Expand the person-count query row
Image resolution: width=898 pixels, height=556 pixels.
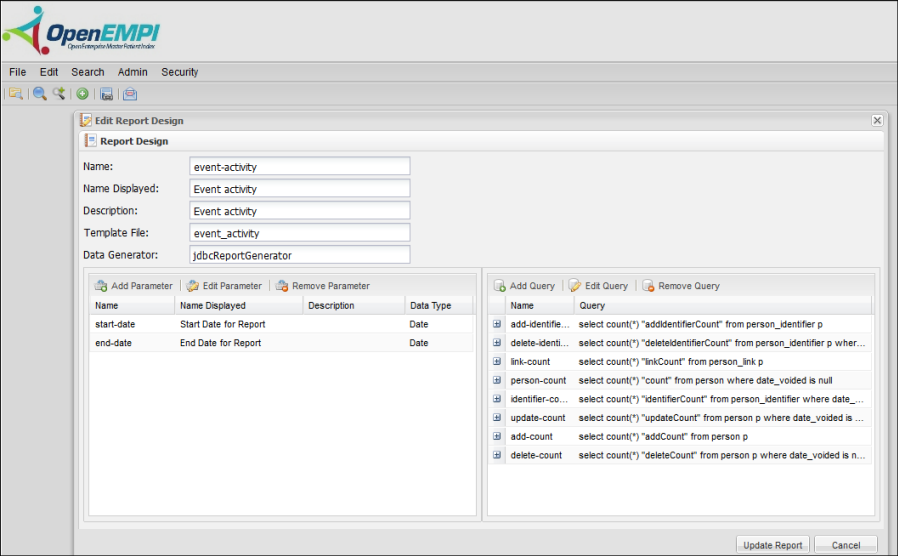coord(497,380)
